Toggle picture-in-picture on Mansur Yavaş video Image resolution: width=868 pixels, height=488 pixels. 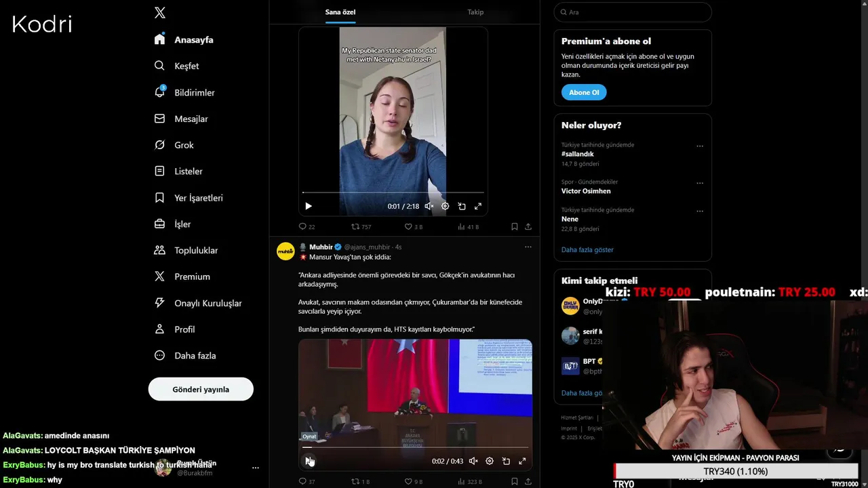[x=506, y=461]
